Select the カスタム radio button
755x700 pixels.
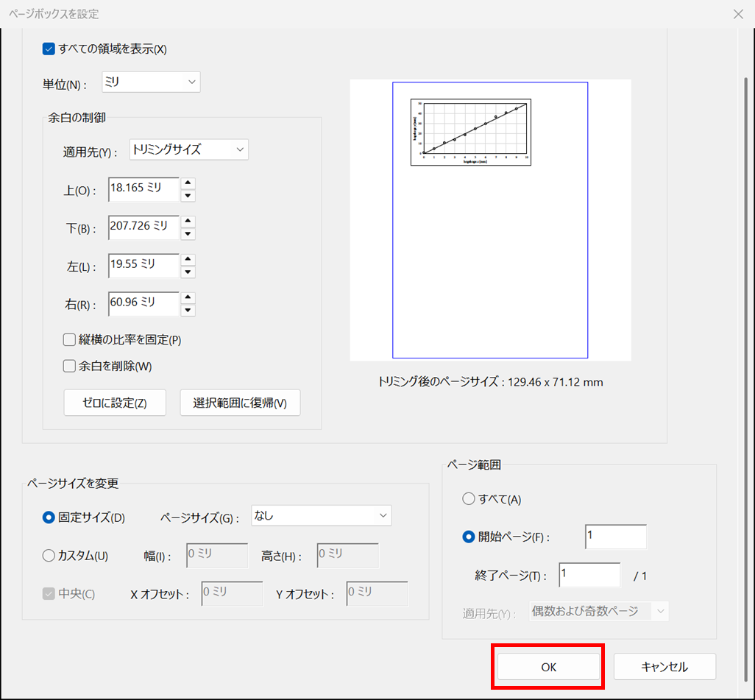coord(49,556)
